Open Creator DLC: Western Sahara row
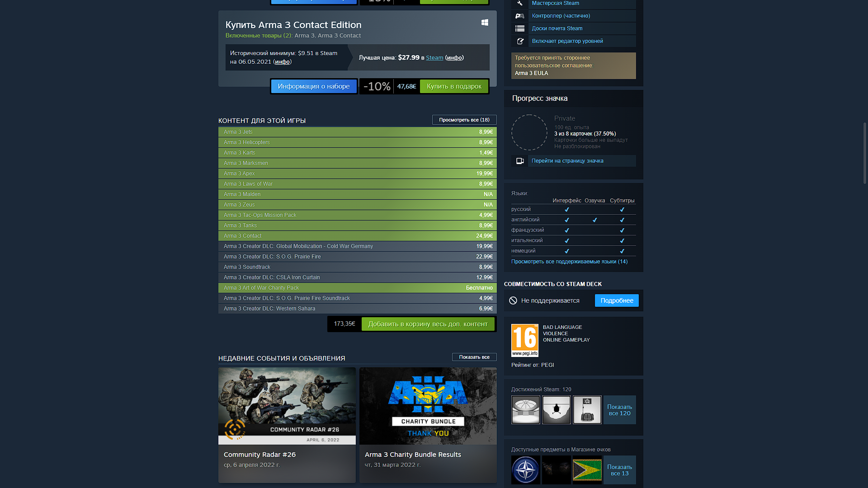This screenshot has height=488, width=868. 358,309
